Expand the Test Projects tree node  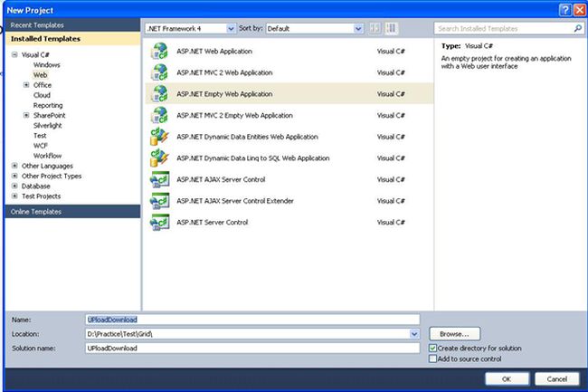(x=14, y=196)
